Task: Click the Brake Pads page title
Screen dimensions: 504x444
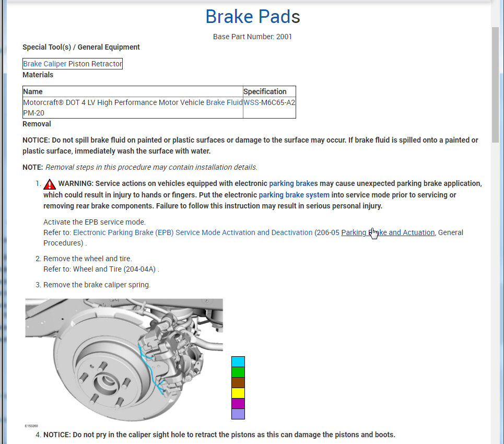Action: (253, 16)
